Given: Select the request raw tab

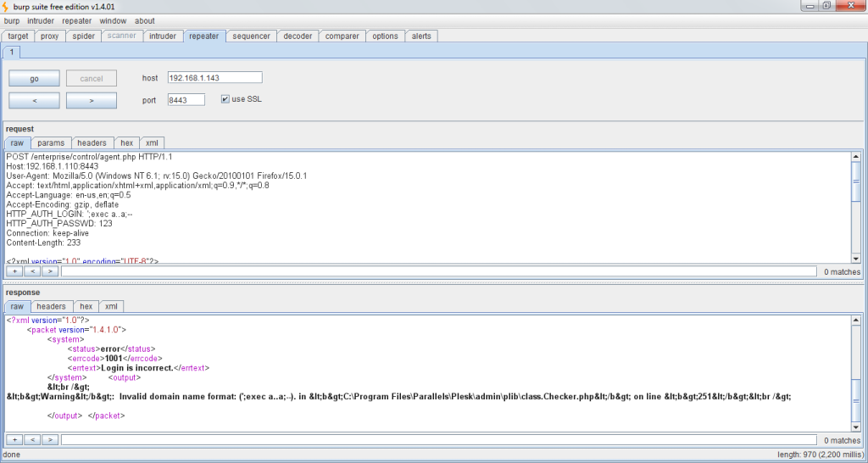Looking at the screenshot, I should click(x=17, y=143).
